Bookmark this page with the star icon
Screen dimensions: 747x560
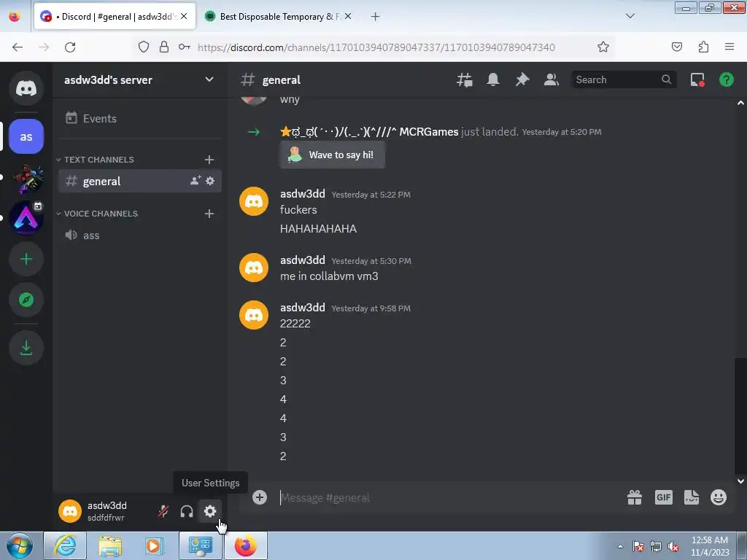coord(603,47)
